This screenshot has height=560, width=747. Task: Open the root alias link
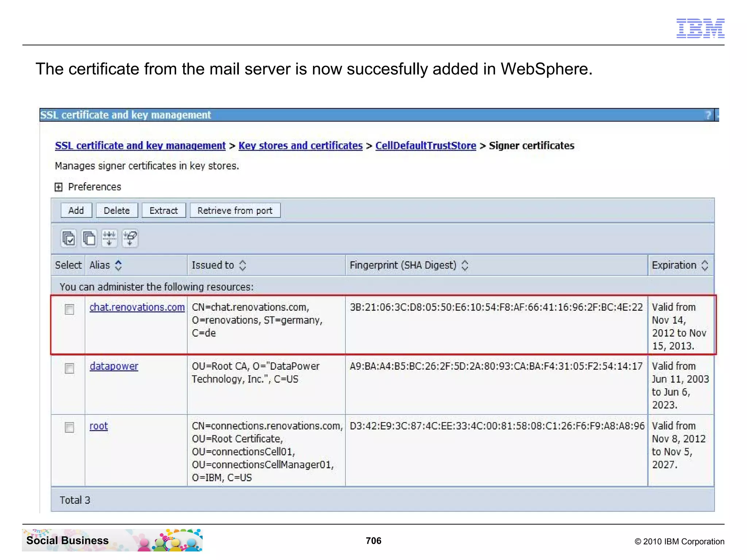pyautogui.click(x=99, y=426)
